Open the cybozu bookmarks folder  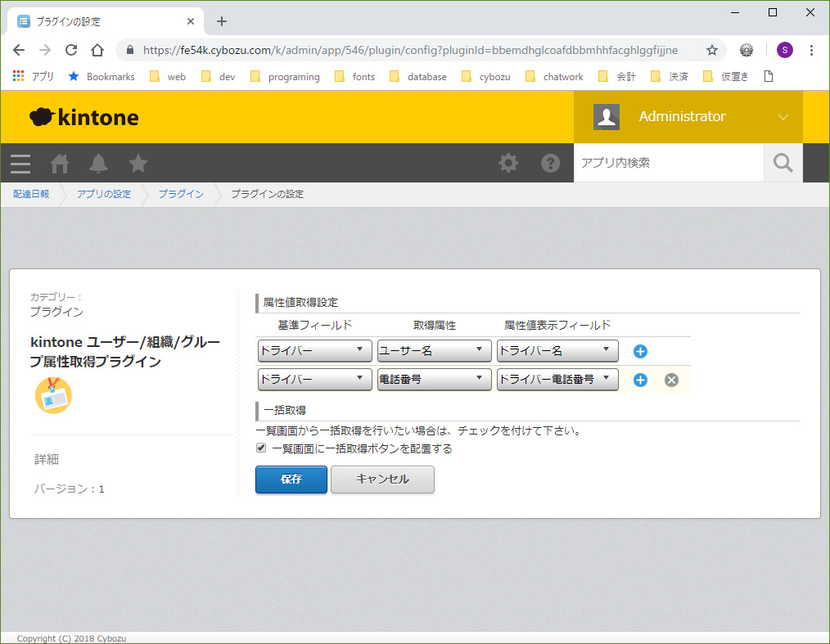(486, 77)
